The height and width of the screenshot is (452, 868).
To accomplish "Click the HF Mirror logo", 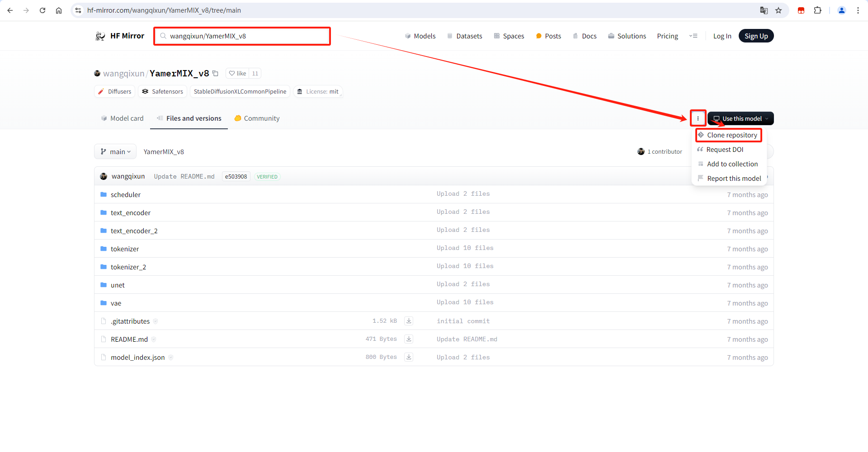I will (x=120, y=36).
